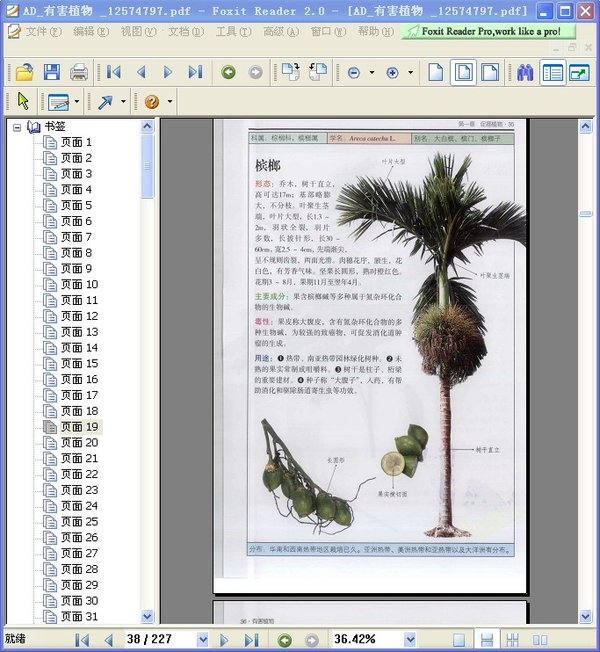Jump to the first page from the toolbar

[x=114, y=72]
